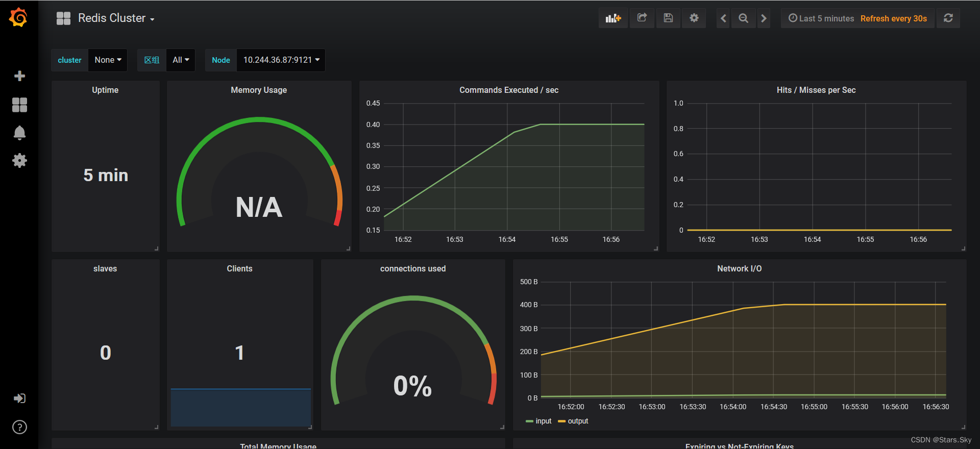Click Refresh every 30s interval text
The height and width of the screenshot is (449, 980).
coord(894,18)
